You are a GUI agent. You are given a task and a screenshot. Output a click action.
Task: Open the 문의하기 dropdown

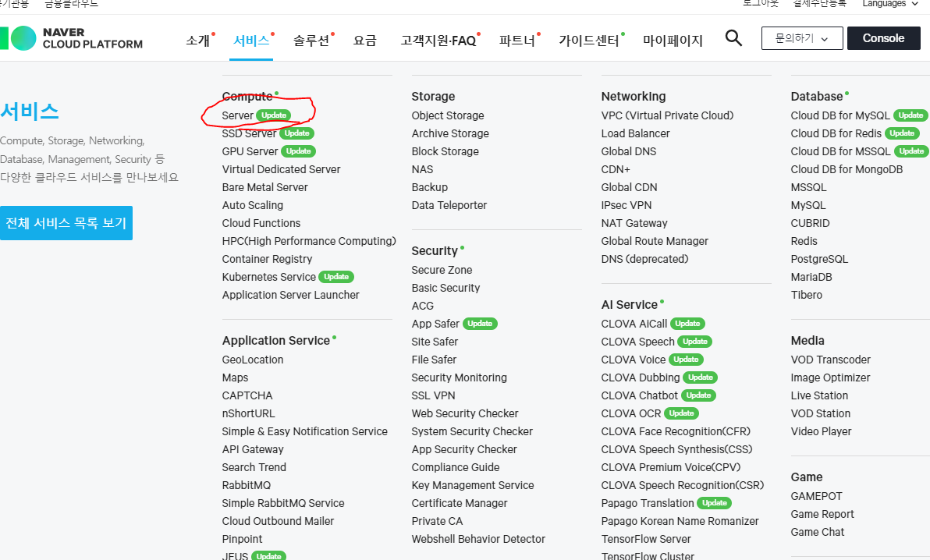[x=802, y=38]
